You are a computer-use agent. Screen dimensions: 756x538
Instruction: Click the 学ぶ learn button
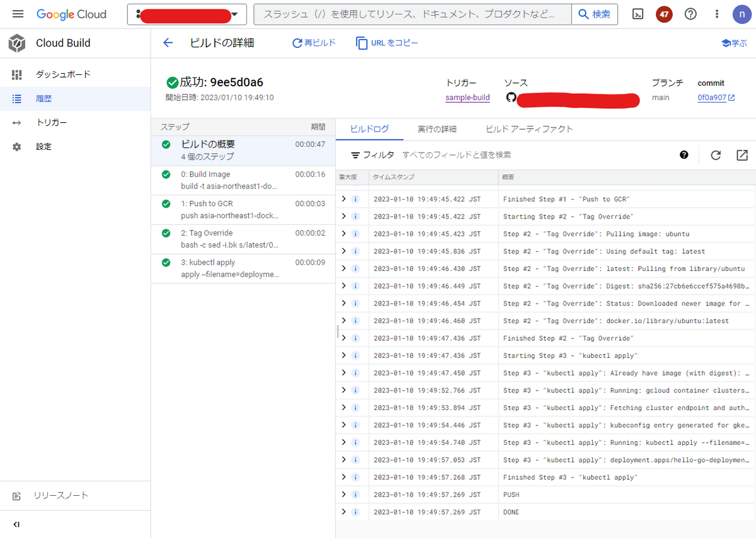coord(734,43)
